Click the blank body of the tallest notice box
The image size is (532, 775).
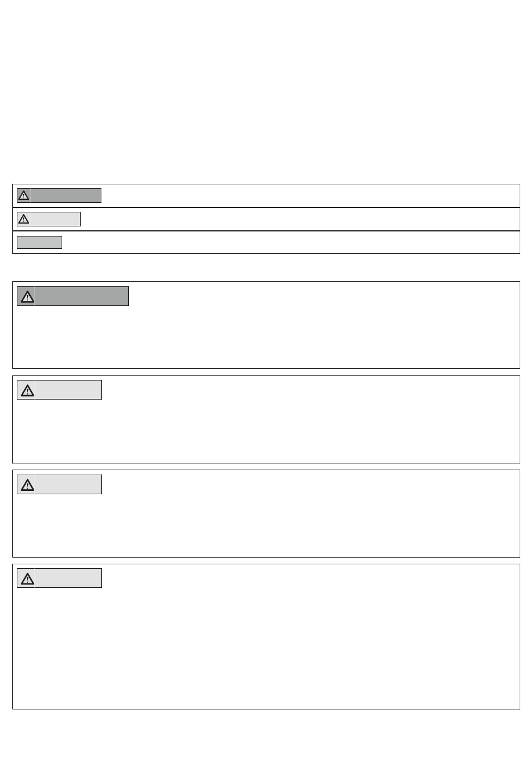pyautogui.click(x=266, y=648)
